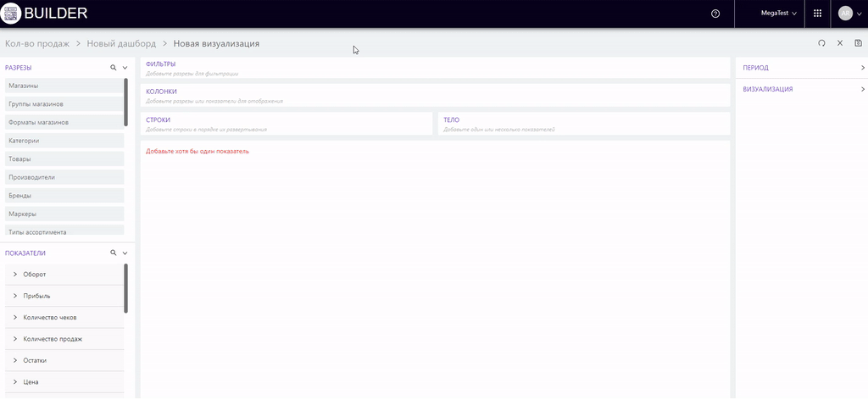Click the refresh visualization icon
Screen dimensions: 868x400
821,43
